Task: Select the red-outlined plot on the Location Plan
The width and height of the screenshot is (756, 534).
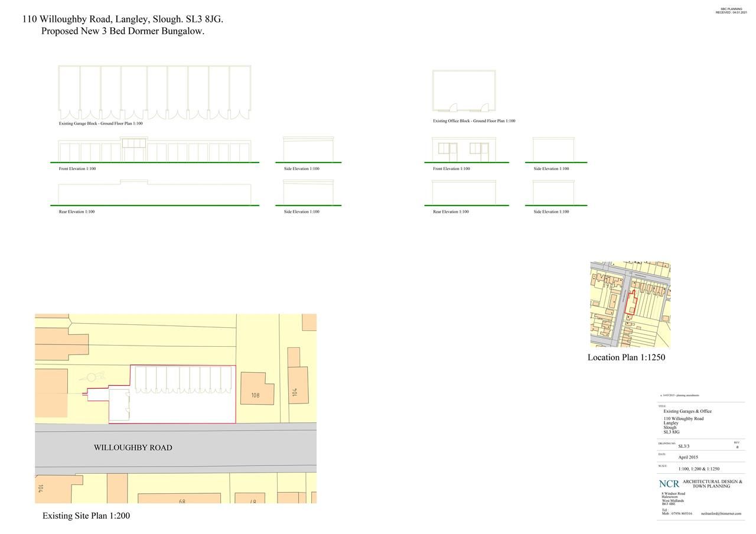Action: (x=631, y=301)
